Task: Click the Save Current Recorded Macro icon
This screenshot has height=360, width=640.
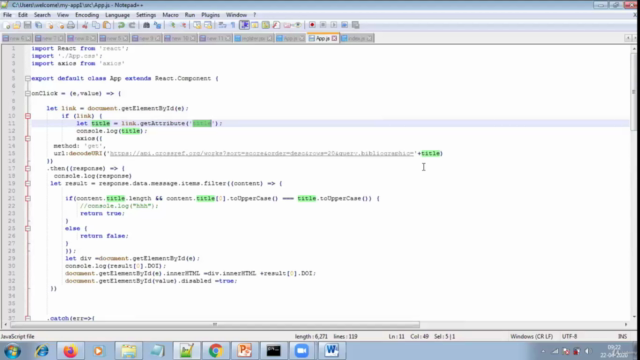Action: pos(356,25)
